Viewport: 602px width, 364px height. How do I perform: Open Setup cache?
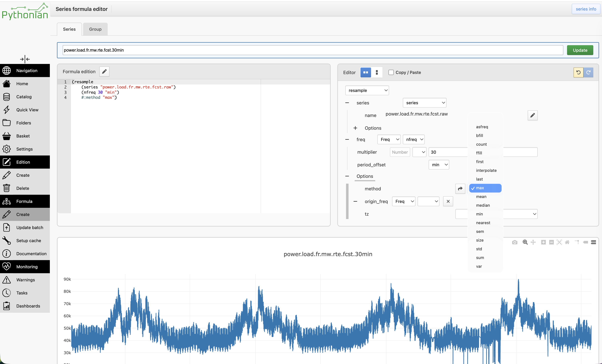25,240
